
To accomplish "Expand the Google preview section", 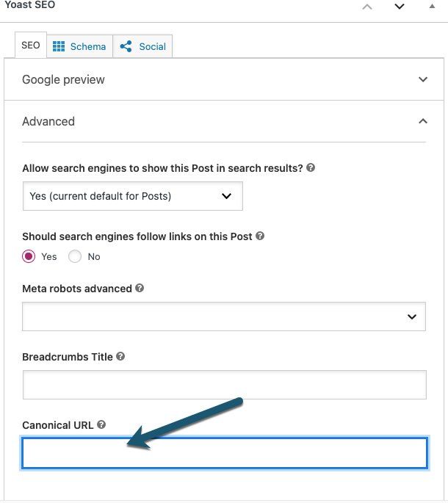I will point(422,79).
